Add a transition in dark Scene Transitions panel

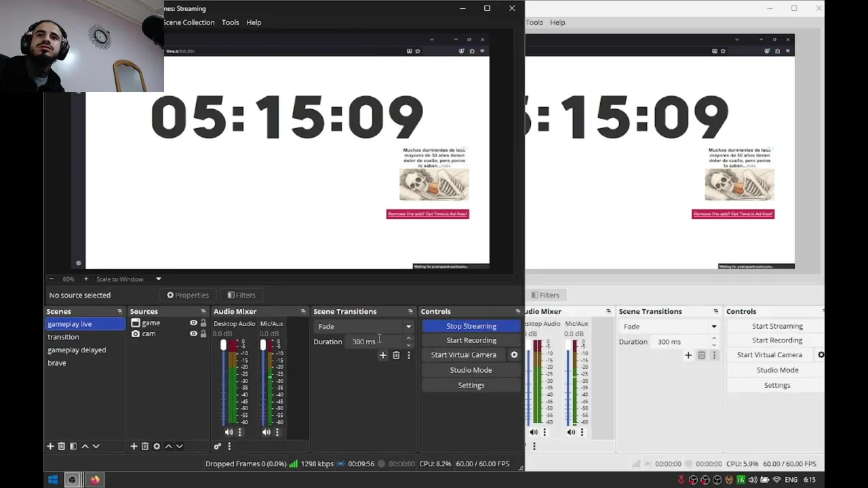coord(383,355)
